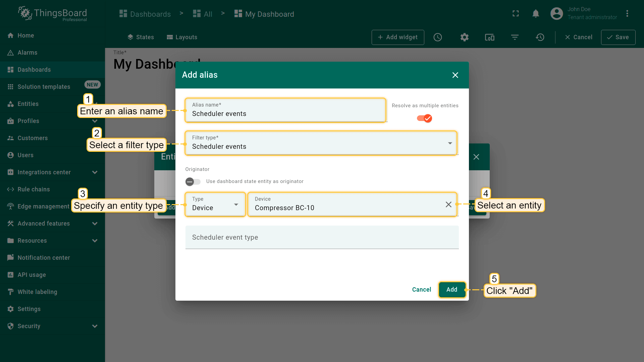Open the entity Type dropdown
Image resolution: width=644 pixels, height=362 pixels.
point(215,204)
